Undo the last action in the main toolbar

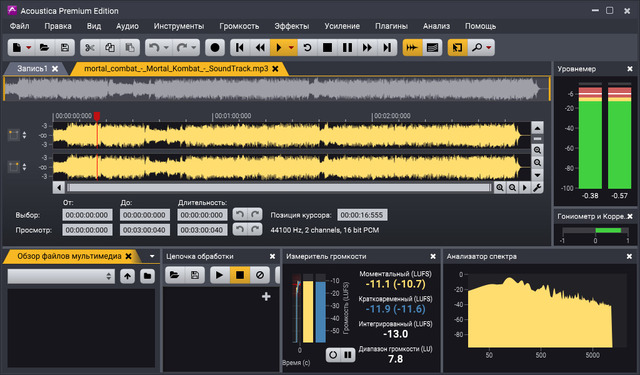154,48
